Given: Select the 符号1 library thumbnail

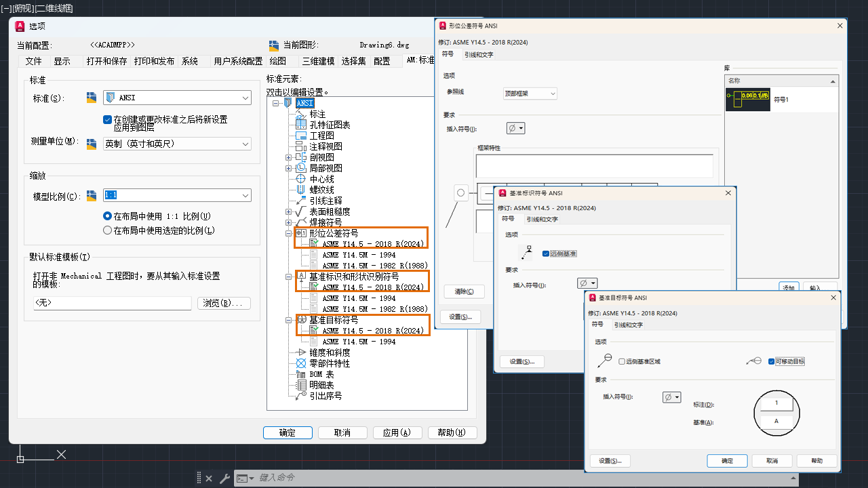Looking at the screenshot, I should (x=747, y=100).
